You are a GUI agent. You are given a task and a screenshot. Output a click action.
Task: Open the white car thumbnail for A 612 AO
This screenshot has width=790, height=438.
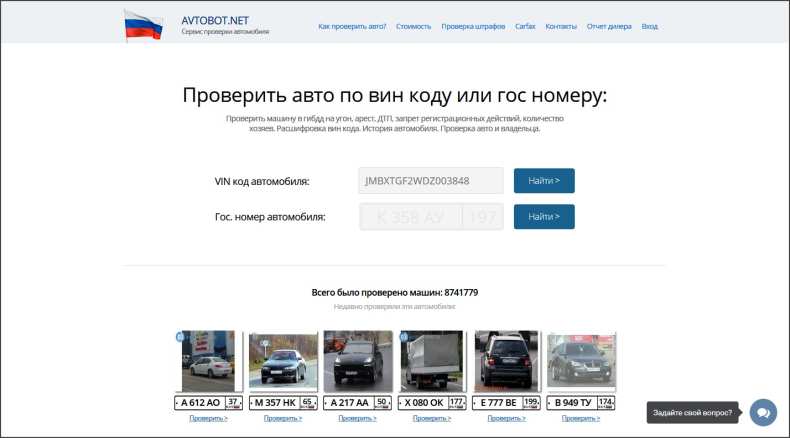pos(208,362)
